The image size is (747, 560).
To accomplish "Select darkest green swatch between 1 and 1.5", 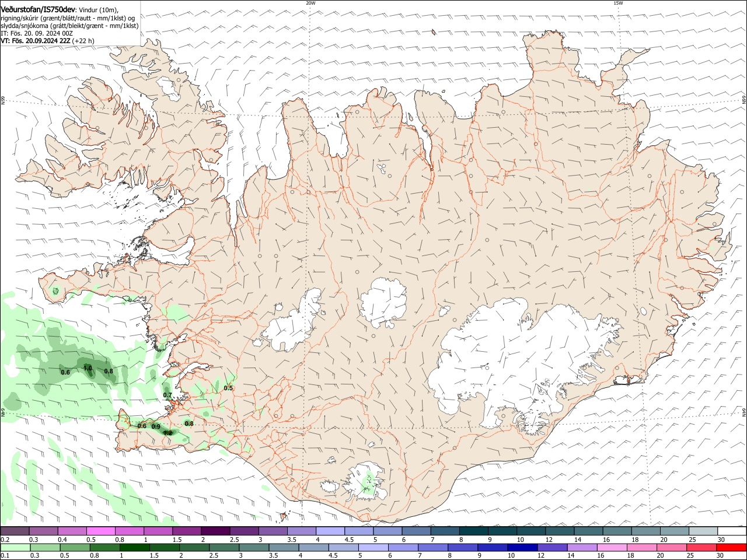I will click(x=135, y=548).
